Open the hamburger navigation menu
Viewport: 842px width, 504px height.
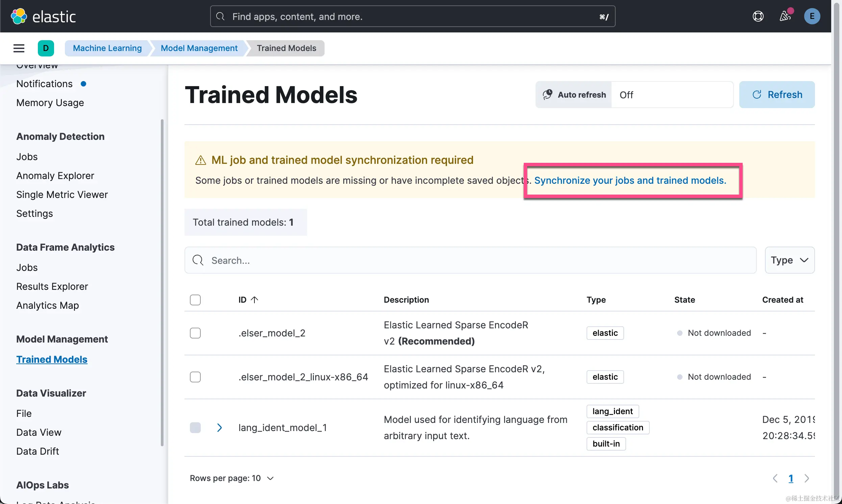(19, 48)
